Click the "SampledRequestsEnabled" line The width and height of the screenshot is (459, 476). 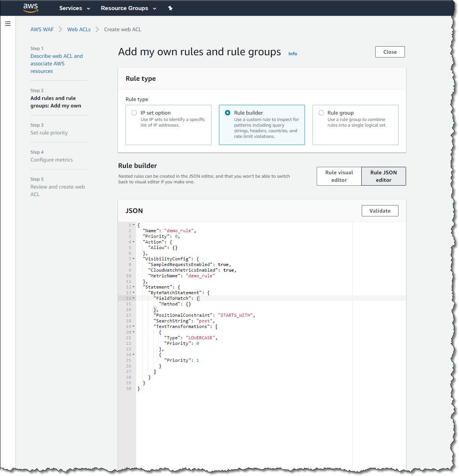click(x=190, y=264)
